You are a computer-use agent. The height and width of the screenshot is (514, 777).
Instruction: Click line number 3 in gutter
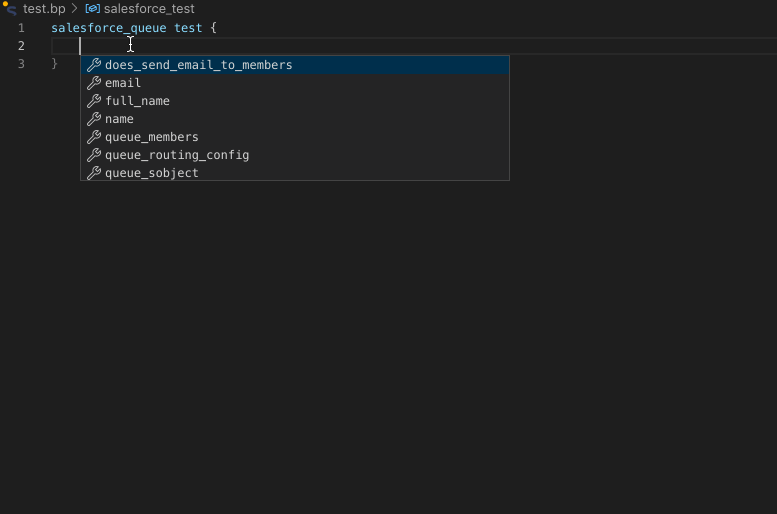pos(21,63)
